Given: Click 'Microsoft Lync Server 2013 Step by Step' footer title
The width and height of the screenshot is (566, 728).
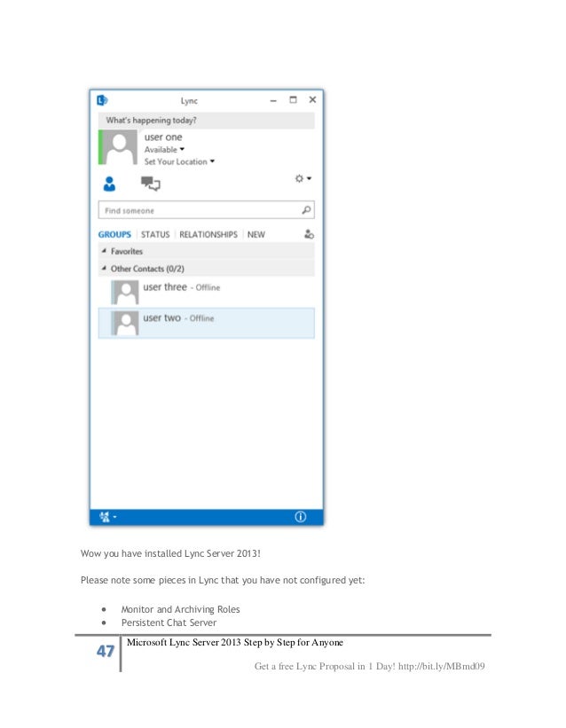Looking at the screenshot, I should pos(235,642).
